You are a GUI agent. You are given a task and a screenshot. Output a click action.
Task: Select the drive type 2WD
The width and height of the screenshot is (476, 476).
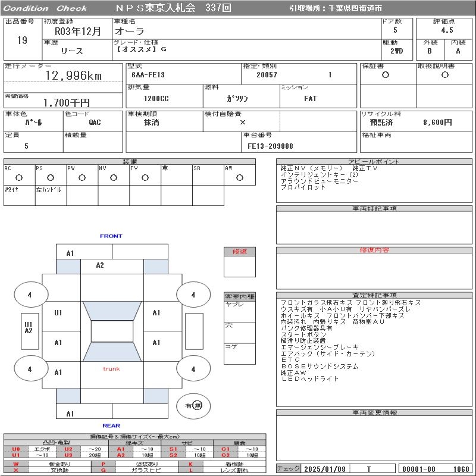coord(396,51)
